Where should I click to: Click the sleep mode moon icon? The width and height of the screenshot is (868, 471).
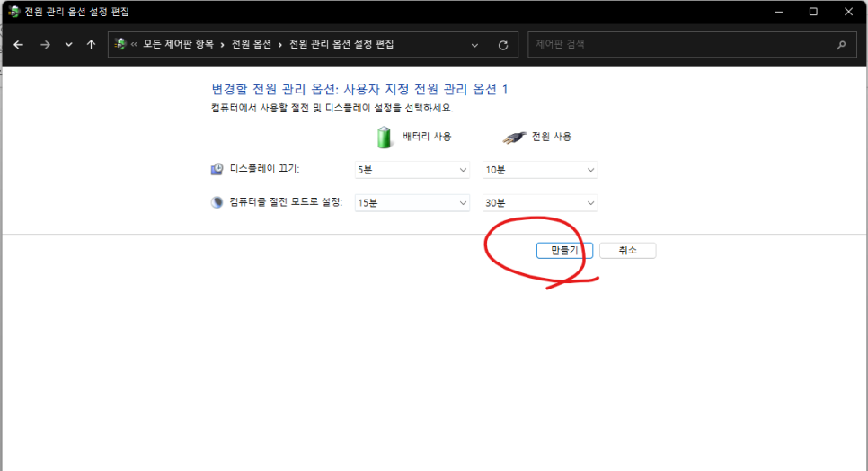[217, 202]
